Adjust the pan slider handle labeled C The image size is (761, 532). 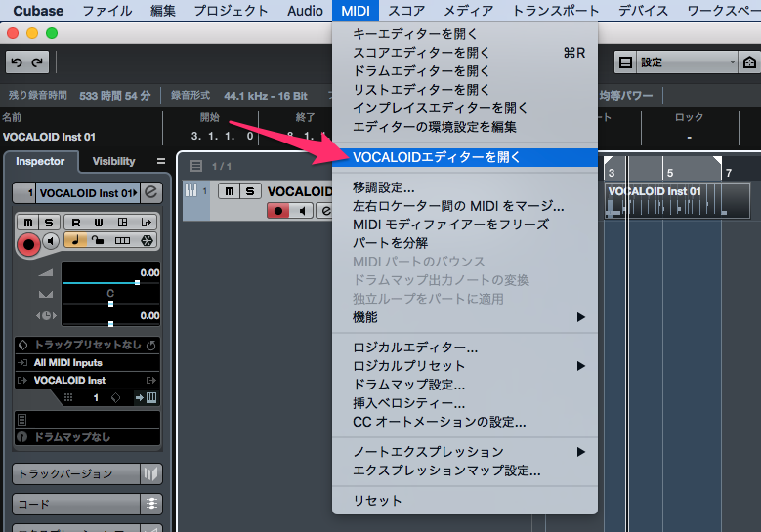[110, 304]
